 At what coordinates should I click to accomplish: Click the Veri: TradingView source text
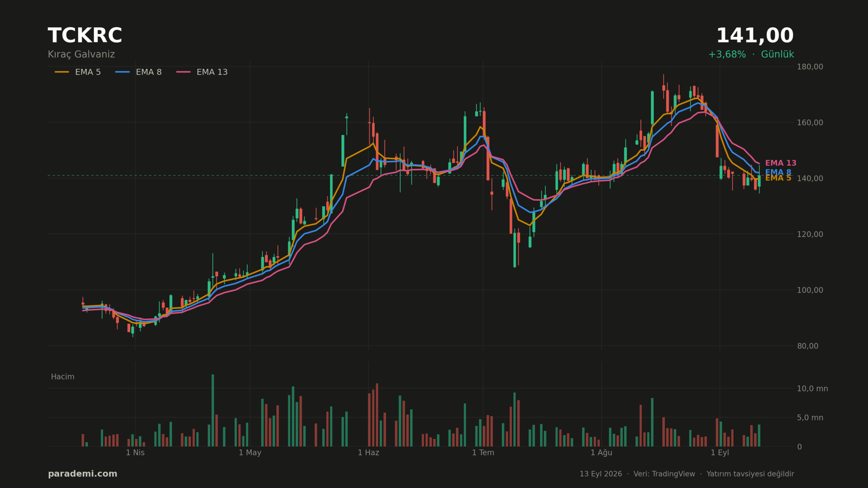(x=664, y=474)
